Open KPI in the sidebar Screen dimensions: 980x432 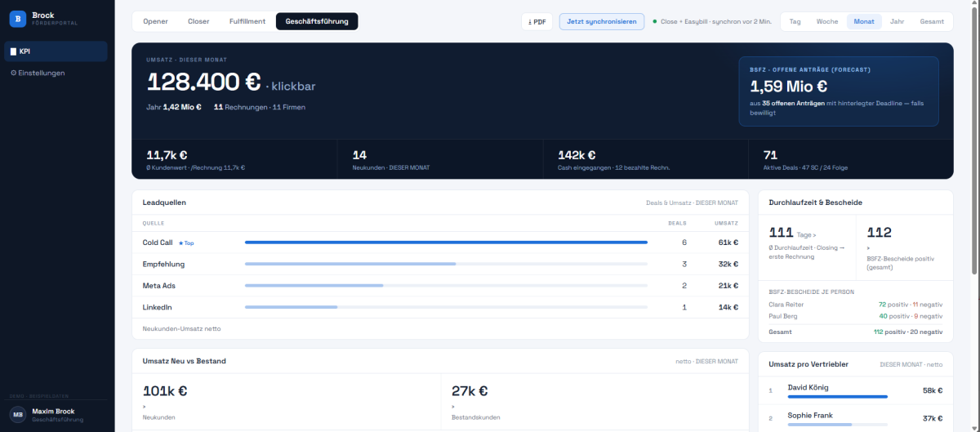pyautogui.click(x=56, y=51)
